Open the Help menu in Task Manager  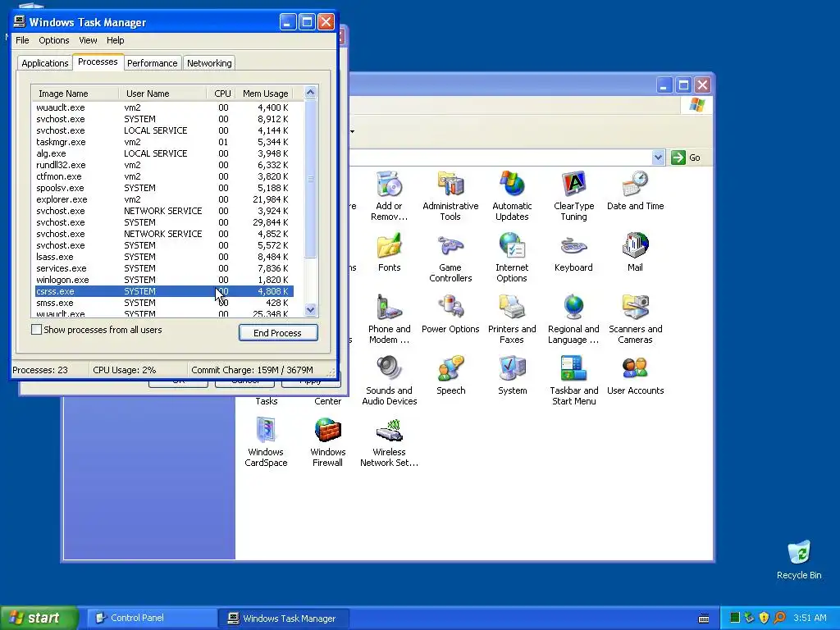point(115,40)
